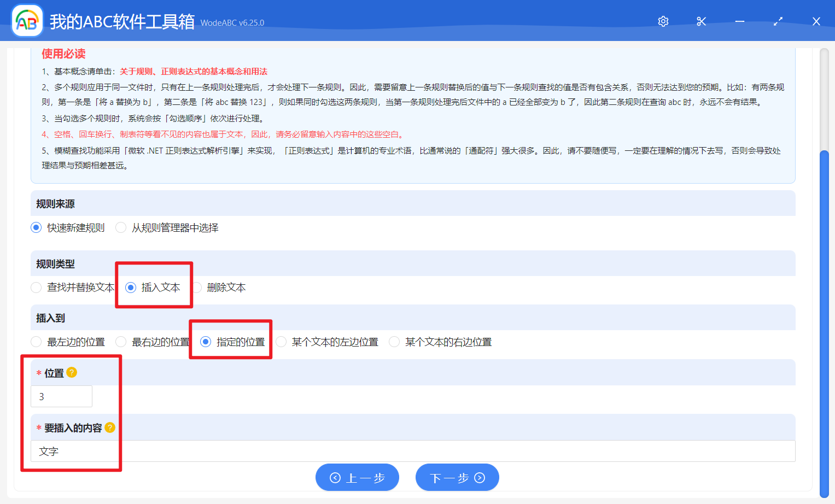Switch rule type to 删除文本

[x=196, y=287]
